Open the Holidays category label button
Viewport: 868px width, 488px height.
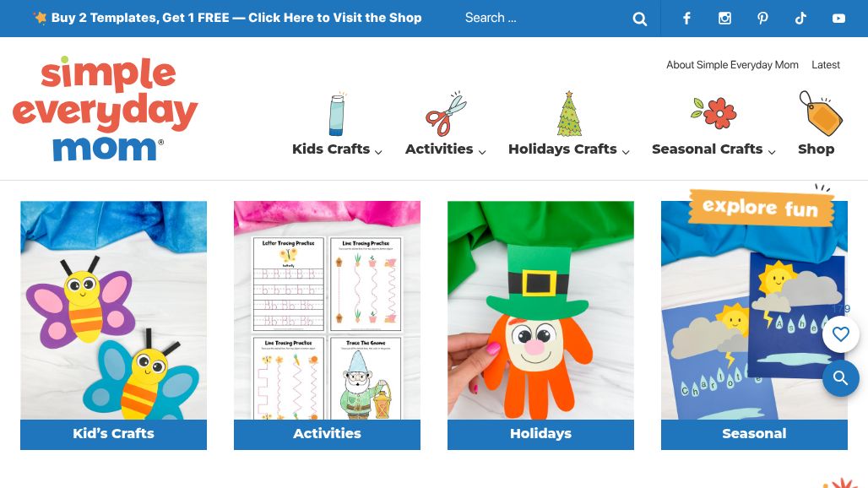click(540, 434)
